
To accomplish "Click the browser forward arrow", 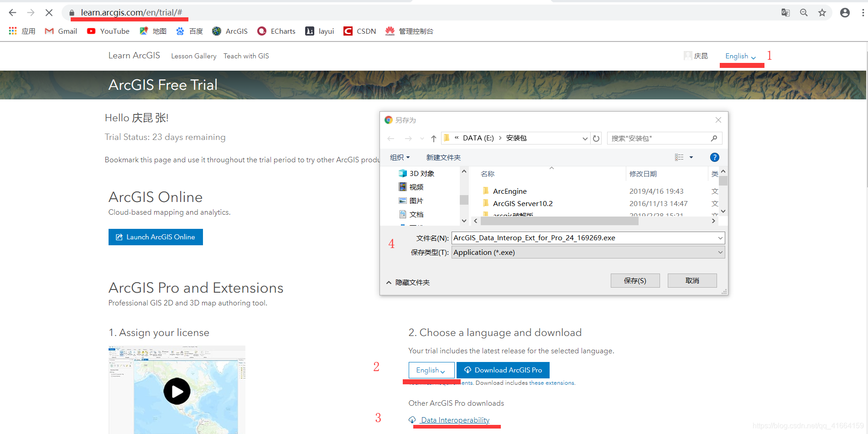I will click(x=31, y=13).
